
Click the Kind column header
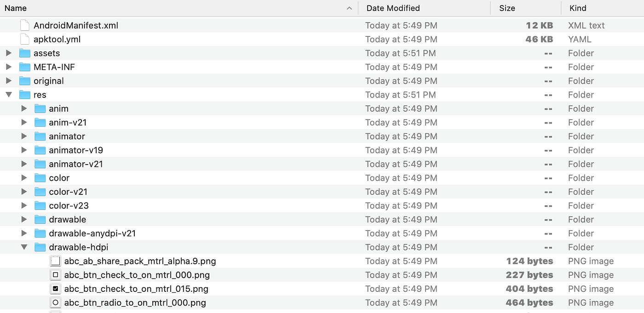[x=578, y=8]
